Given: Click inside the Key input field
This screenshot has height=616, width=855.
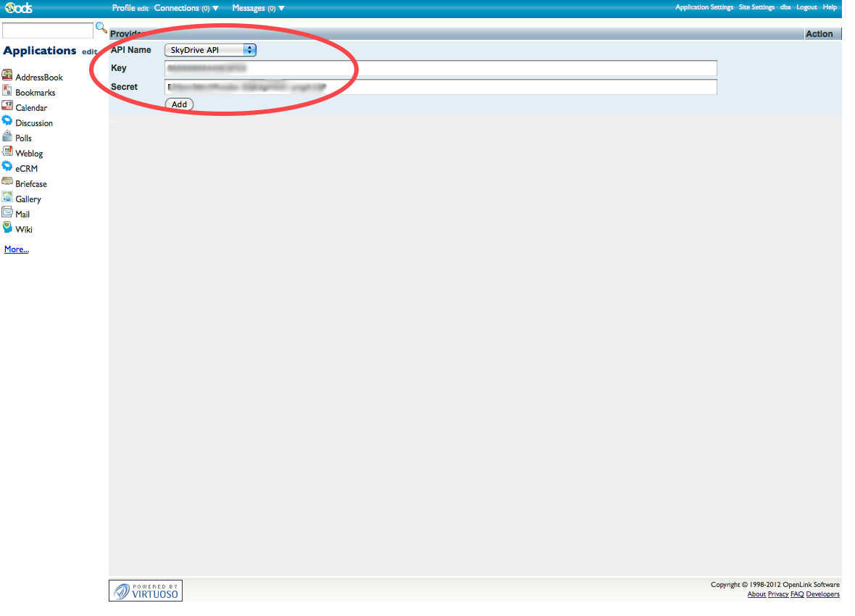Looking at the screenshot, I should 441,68.
